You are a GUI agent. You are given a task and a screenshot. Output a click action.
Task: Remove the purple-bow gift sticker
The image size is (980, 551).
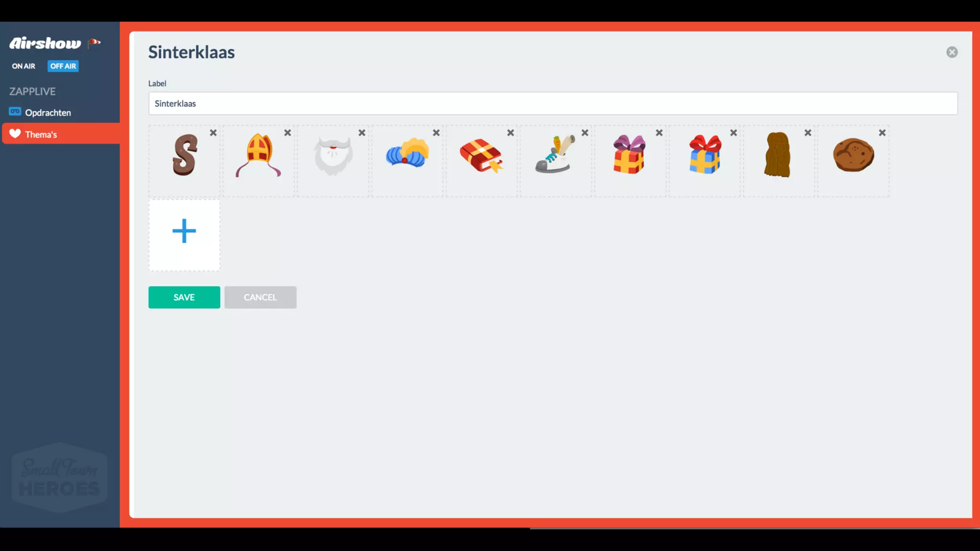coord(659,133)
